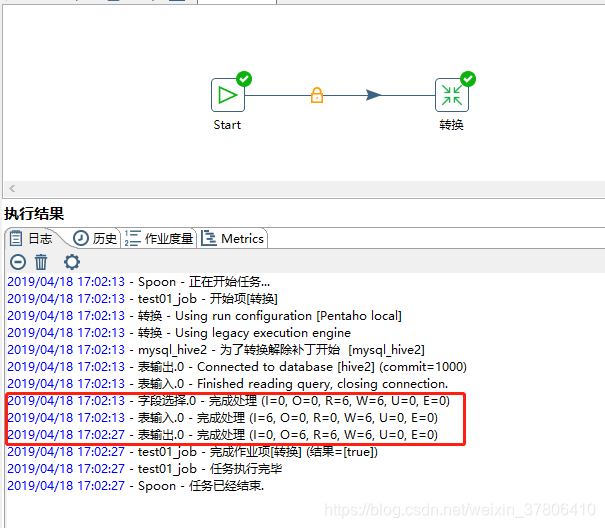This screenshot has height=528, width=605.
Task: Switch to the 日志 tab
Action: click(x=32, y=239)
